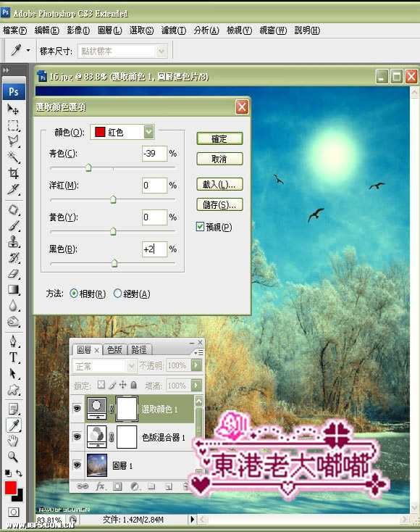Click the 黑色(B) value input field
This screenshot has width=420, height=532.
(x=154, y=249)
